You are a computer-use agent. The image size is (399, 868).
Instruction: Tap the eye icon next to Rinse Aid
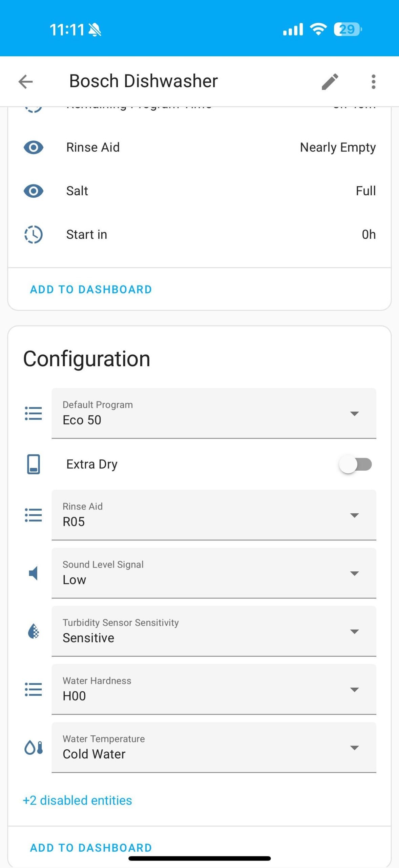click(34, 147)
